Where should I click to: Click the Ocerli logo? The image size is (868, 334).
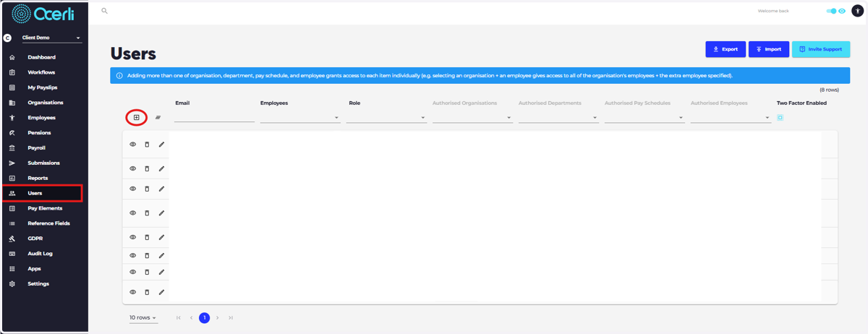coord(43,14)
